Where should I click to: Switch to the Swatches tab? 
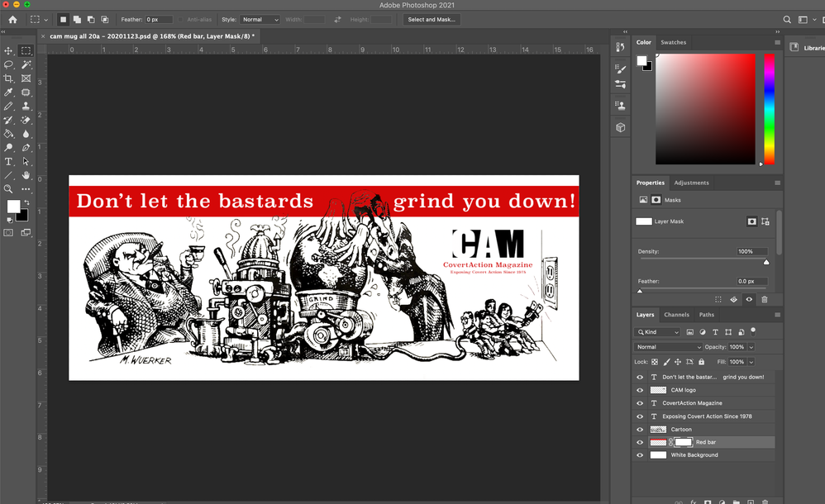[673, 42]
